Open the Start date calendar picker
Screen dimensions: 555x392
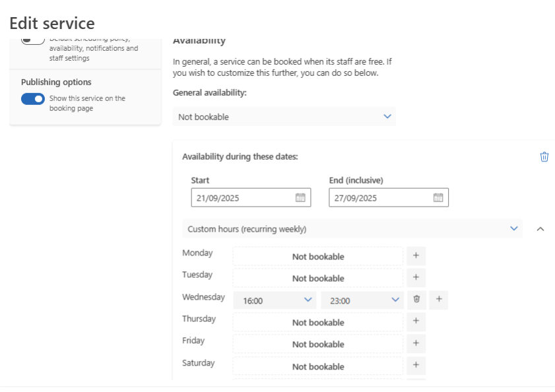click(x=300, y=197)
